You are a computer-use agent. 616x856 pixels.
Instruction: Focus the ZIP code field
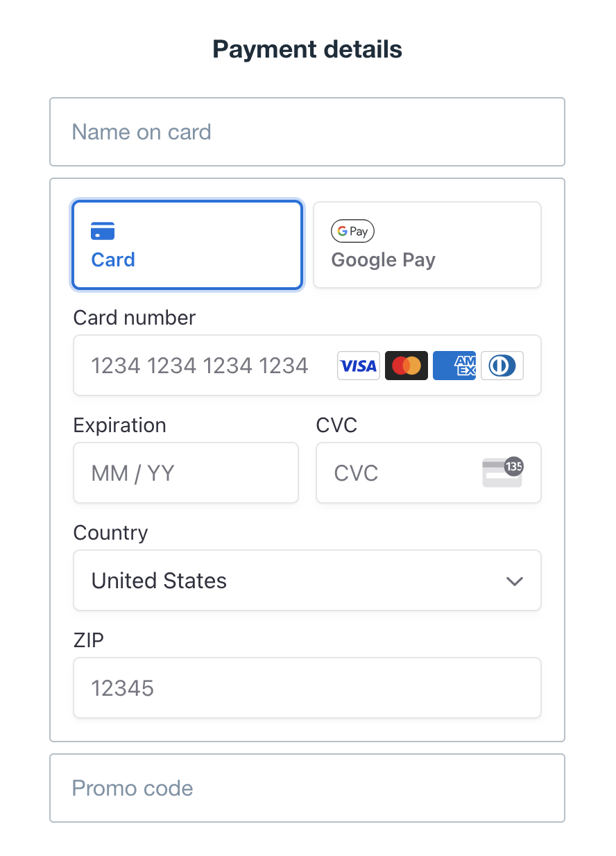[x=307, y=688]
